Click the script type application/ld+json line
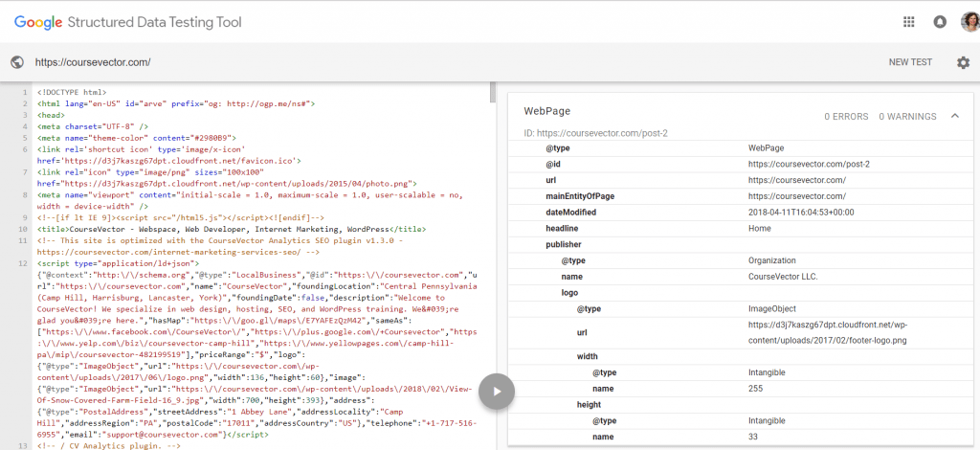The image size is (980, 450). point(118,264)
